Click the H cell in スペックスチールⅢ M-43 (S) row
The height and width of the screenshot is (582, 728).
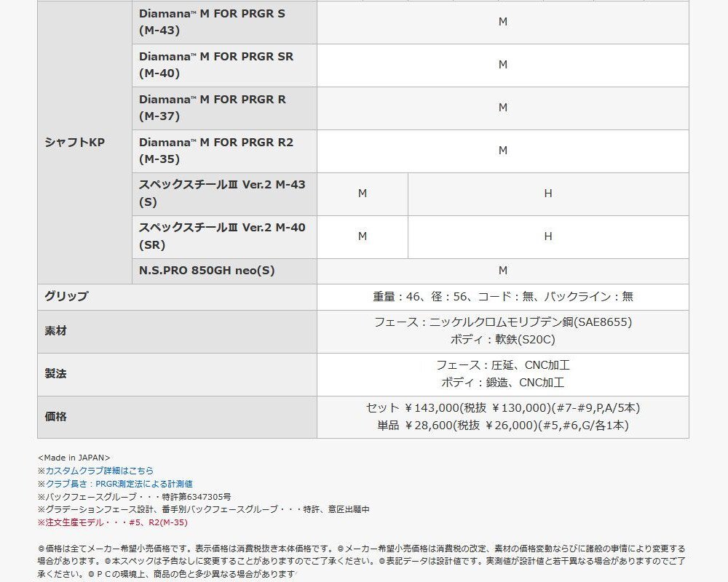click(548, 194)
